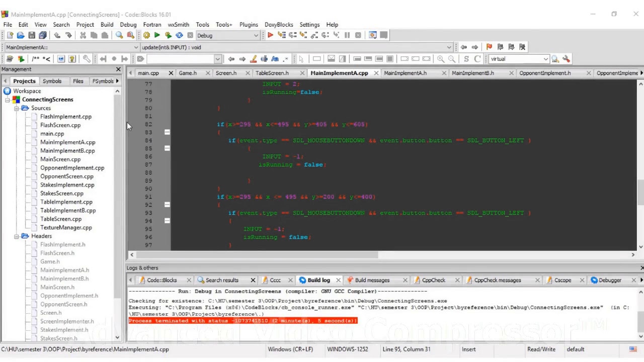Click the virtual search text field
This screenshot has width=644, height=362.
point(516,59)
